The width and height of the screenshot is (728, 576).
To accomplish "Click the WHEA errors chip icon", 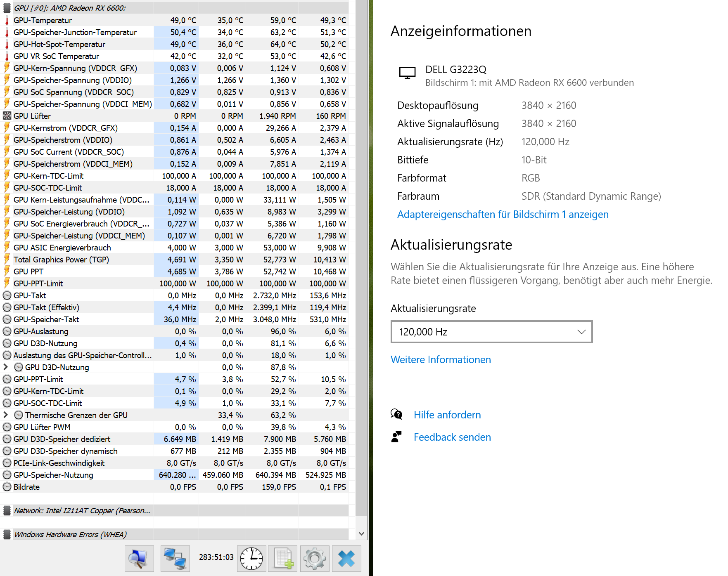I will point(7,535).
